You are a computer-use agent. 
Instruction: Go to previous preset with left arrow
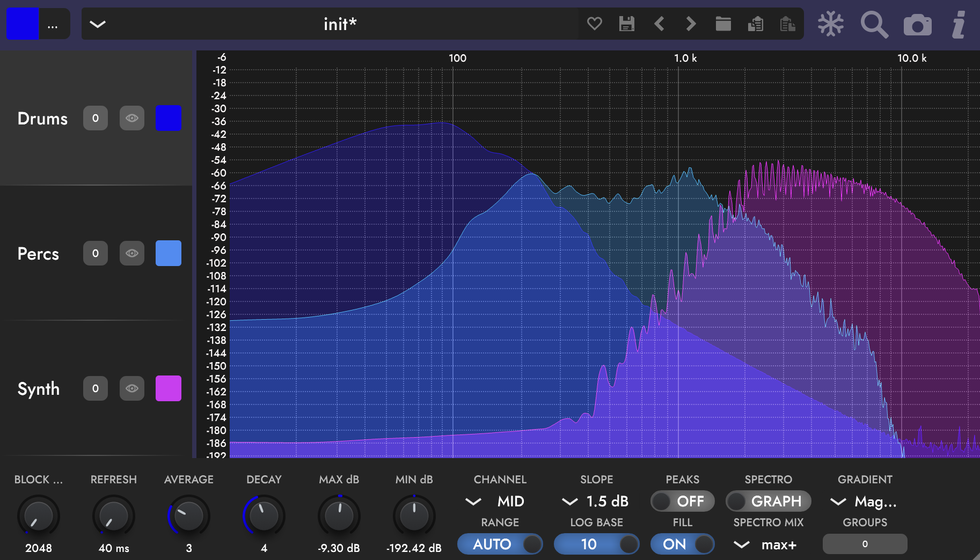tap(659, 24)
